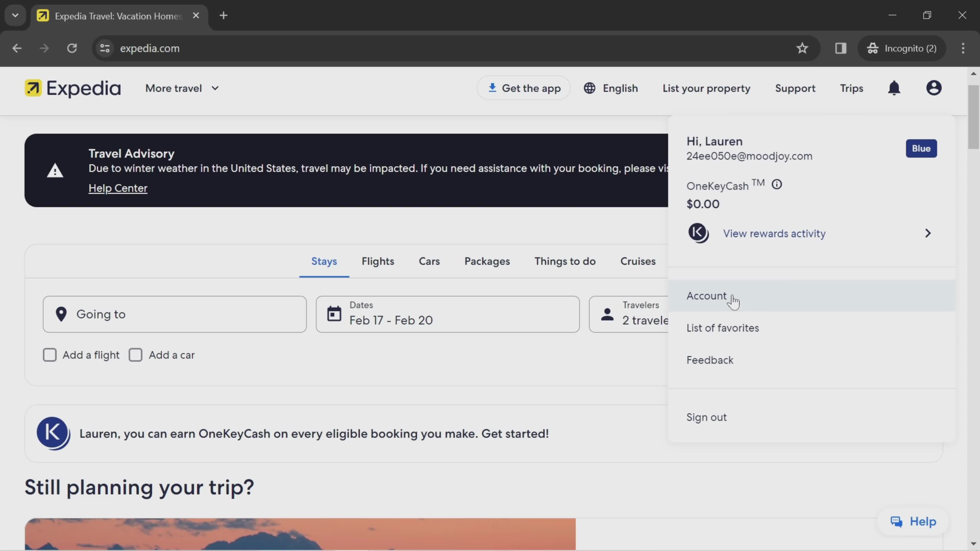The height and width of the screenshot is (551, 980).
Task: Click the View rewards activity chevron
Action: pos(927,233)
